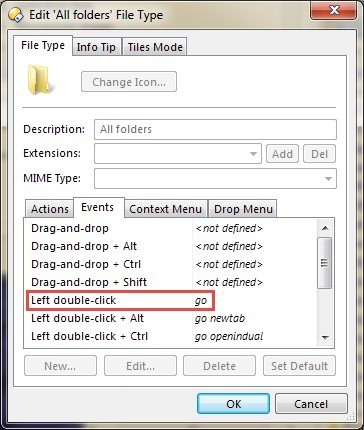
Task: Click the 'go newtab' command value
Action: coord(220,318)
